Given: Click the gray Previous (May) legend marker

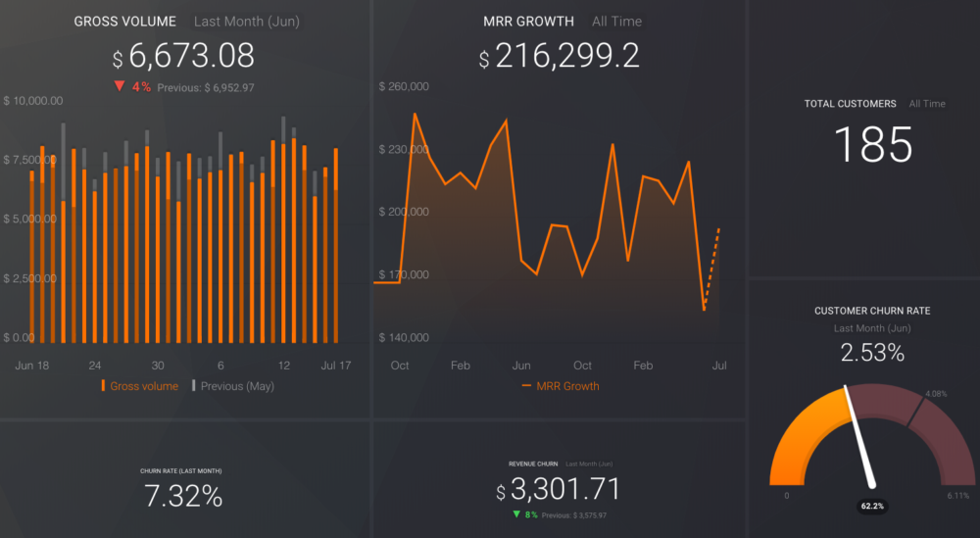Looking at the screenshot, I should point(193,386).
